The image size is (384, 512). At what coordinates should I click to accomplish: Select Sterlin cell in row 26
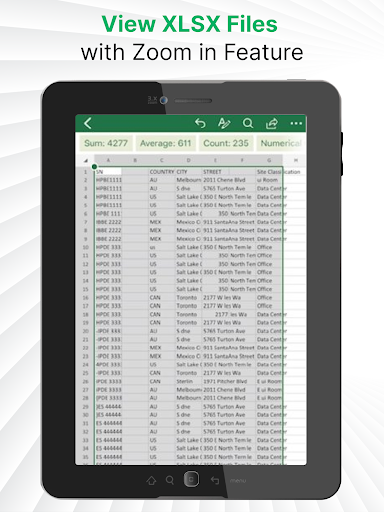tap(189, 381)
